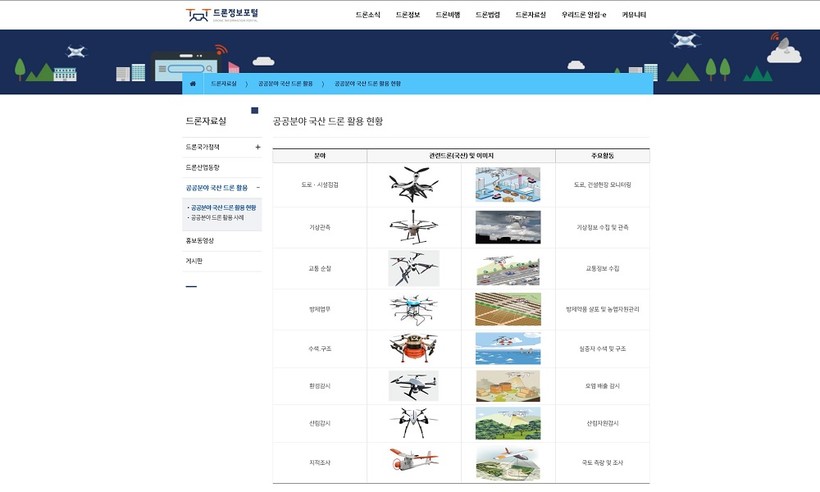Click the home icon in breadcrumb

pyautogui.click(x=192, y=84)
